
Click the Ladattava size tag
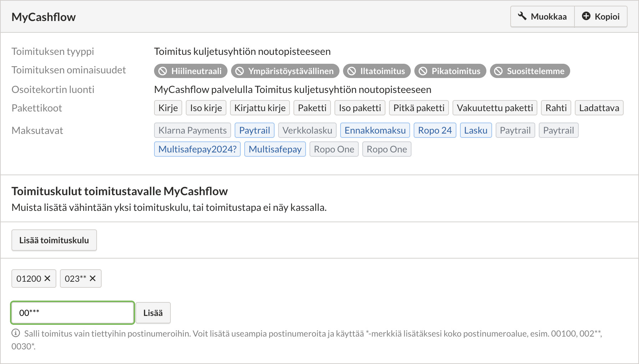tap(599, 108)
